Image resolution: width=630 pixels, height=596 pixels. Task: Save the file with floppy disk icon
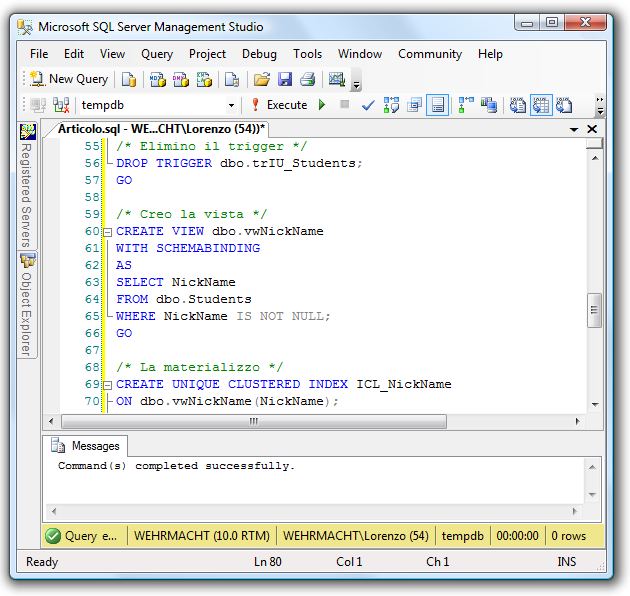pos(285,79)
